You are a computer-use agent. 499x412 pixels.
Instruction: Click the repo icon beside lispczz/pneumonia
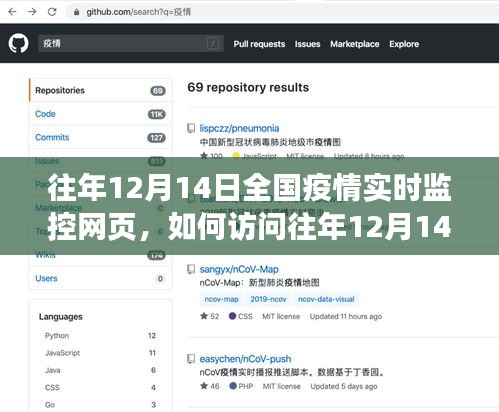coord(191,128)
